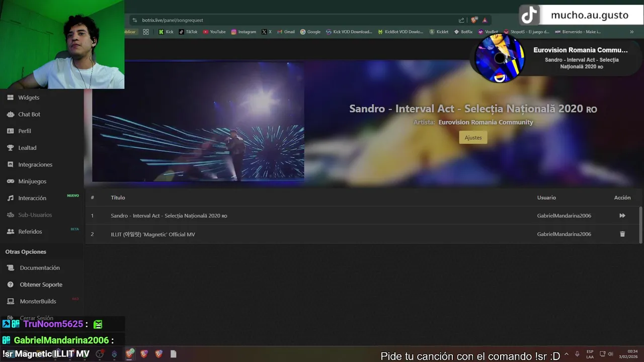Open the Google bookmark
Viewport: 644px width, 362px height.
pyautogui.click(x=310, y=32)
